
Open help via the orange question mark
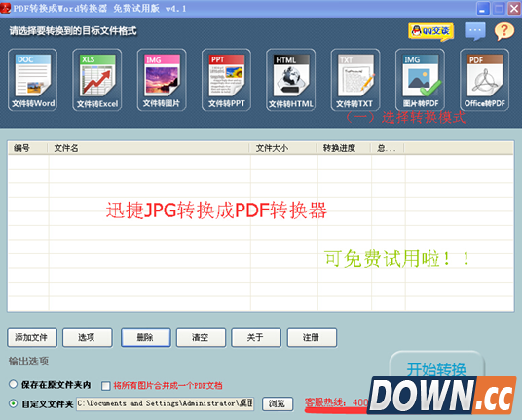pos(504,31)
